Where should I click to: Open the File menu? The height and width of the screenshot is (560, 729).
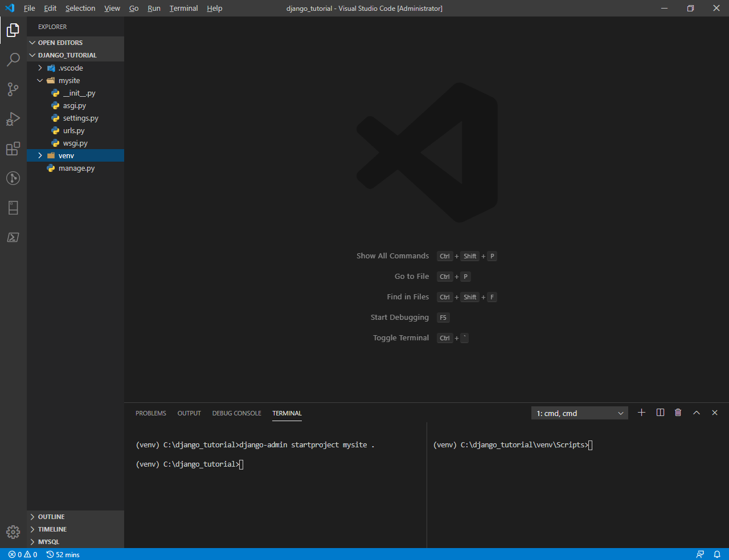[x=30, y=8]
